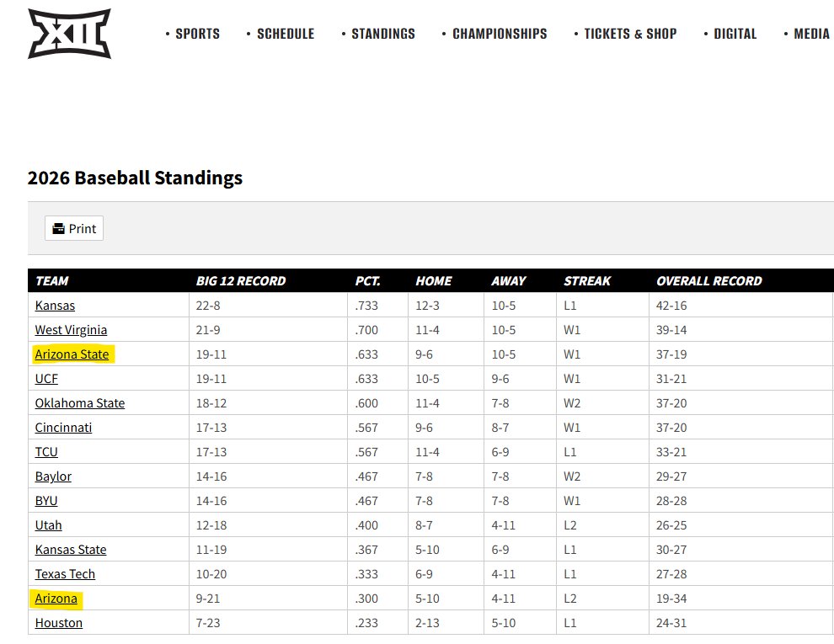This screenshot has height=644, width=834.
Task: Open the Media menu
Action: 811,34
